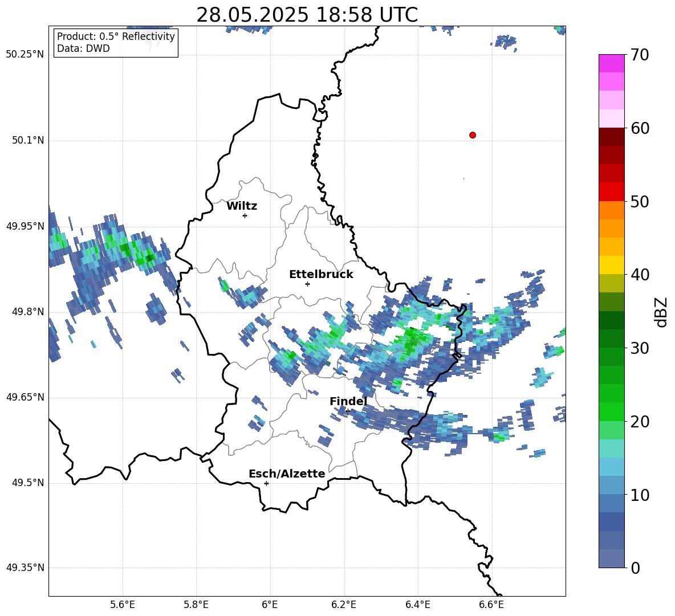Image resolution: width=675 pixels, height=616 pixels.
Task: Click the Esch/Alzette city label
Action: click(x=287, y=474)
